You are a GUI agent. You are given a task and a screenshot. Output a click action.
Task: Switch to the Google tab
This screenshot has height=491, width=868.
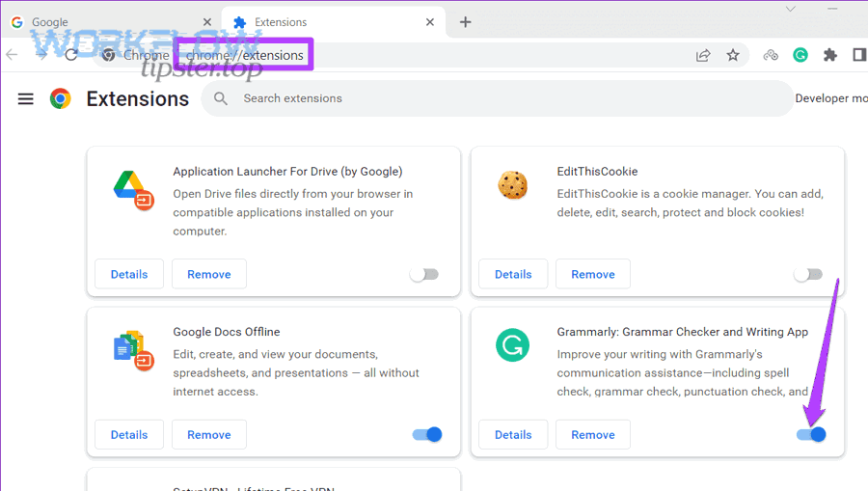pos(106,21)
